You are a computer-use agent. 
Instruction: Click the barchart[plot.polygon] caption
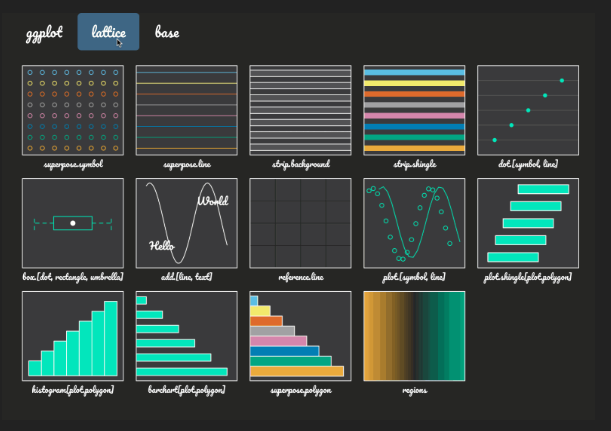tap(187, 390)
